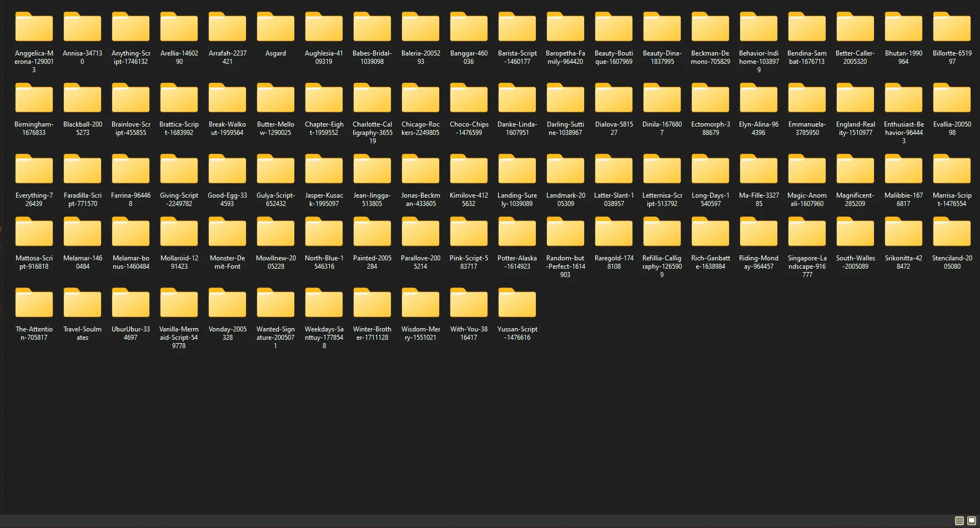Image resolution: width=980 pixels, height=528 pixels.
Task: Click the Baleria-2005293 folder name
Action: pyautogui.click(x=420, y=57)
